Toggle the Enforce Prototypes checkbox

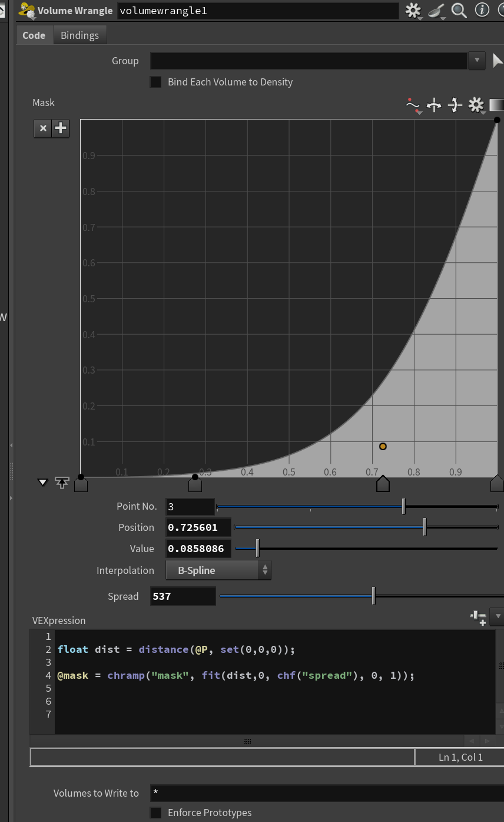coord(155,813)
